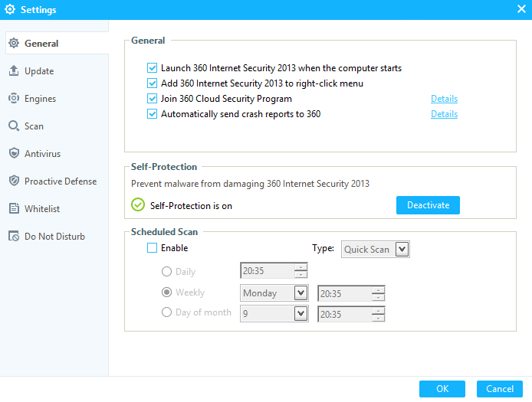Select the Daily radio button
This screenshot has width=532, height=402.
166,272
